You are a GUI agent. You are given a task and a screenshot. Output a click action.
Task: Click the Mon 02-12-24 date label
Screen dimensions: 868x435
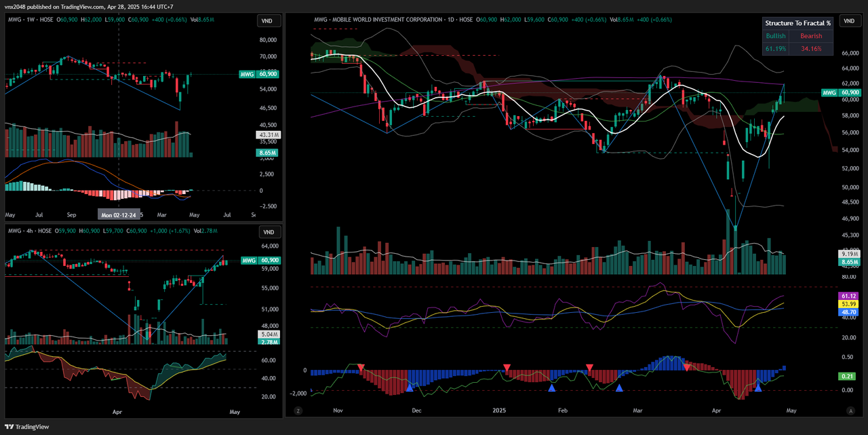pyautogui.click(x=119, y=214)
